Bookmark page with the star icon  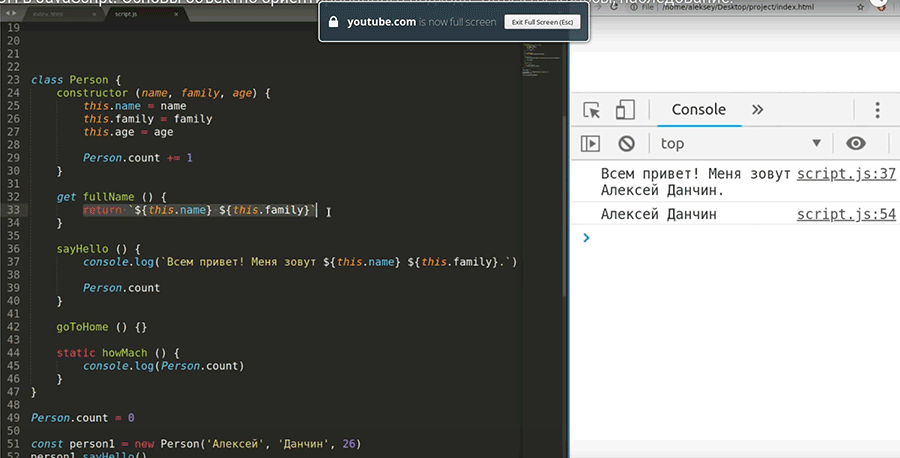point(860,7)
